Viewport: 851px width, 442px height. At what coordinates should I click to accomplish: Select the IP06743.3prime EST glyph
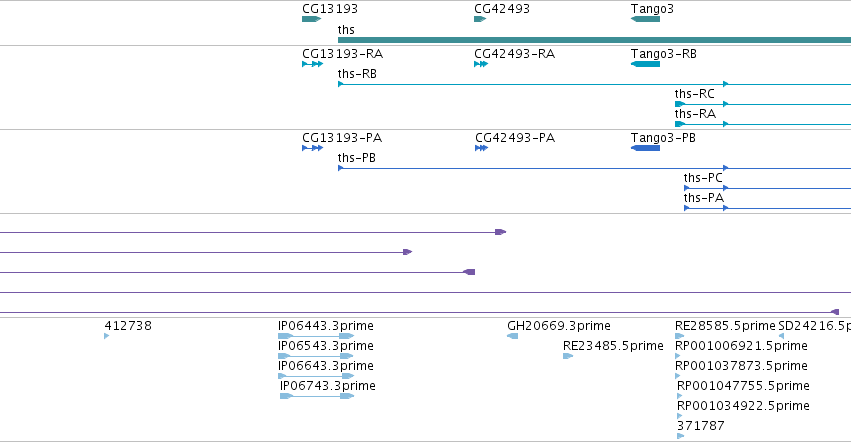(317, 396)
